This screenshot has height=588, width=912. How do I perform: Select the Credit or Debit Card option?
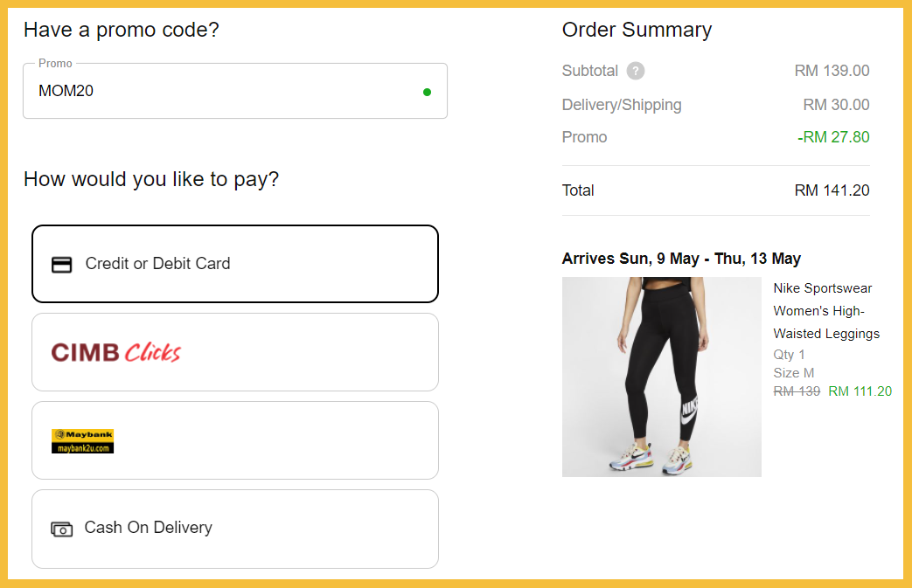235,264
